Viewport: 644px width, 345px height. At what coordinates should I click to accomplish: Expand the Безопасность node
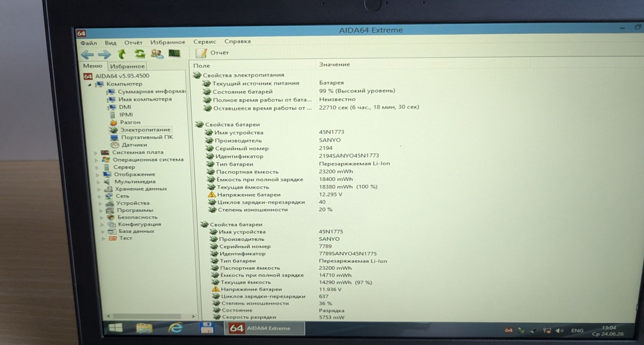pyautogui.click(x=102, y=217)
